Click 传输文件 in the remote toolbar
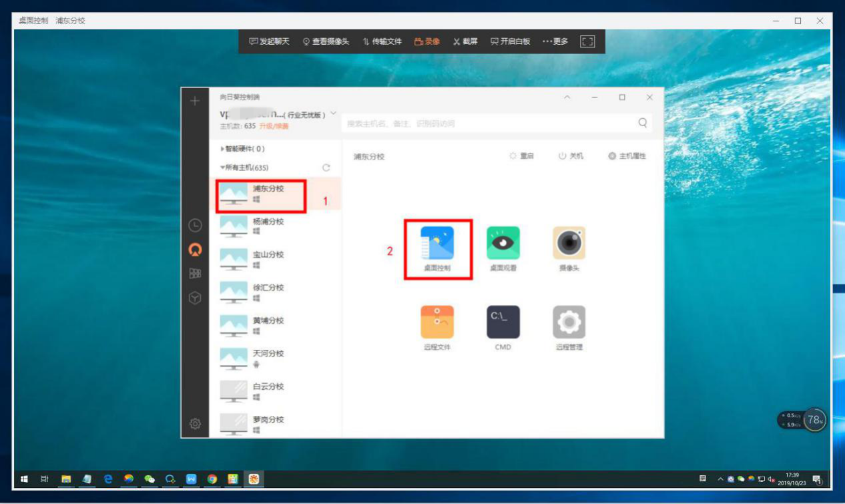This screenshot has width=845, height=504. tap(382, 41)
